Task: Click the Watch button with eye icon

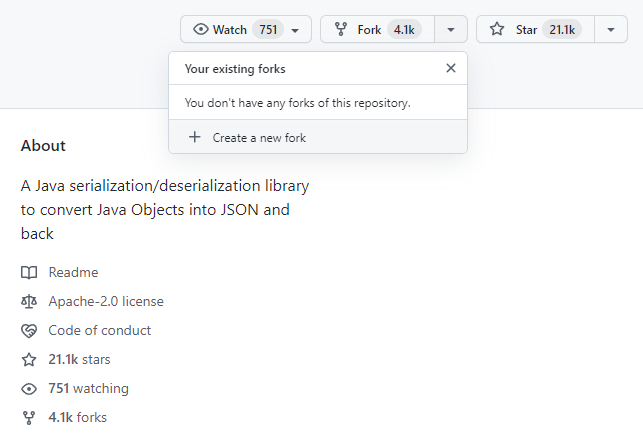Action: (246, 29)
